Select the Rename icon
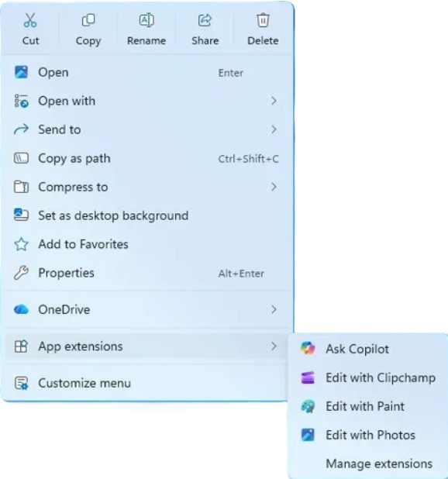Image resolution: width=448 pixels, height=479 pixels. (x=146, y=20)
